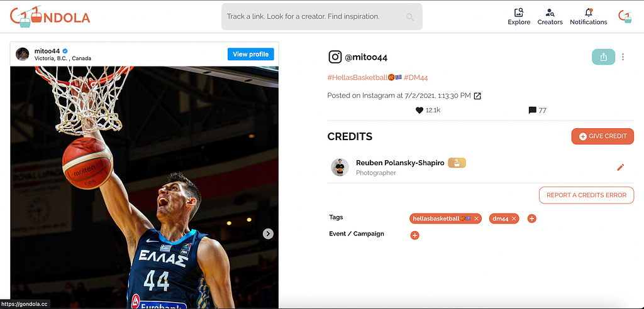Add a new tag with plus button
644x309 pixels.
[x=531, y=219]
